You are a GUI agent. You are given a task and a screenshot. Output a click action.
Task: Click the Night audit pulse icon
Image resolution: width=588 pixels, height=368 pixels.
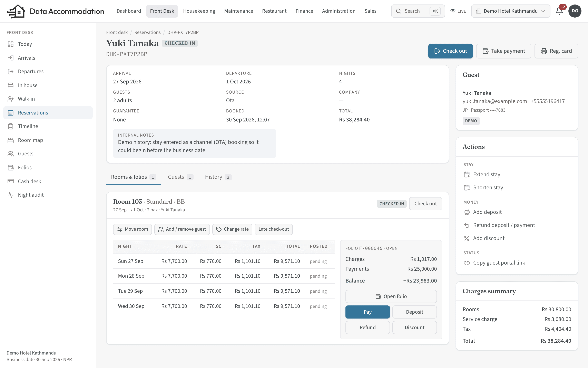[x=10, y=195]
